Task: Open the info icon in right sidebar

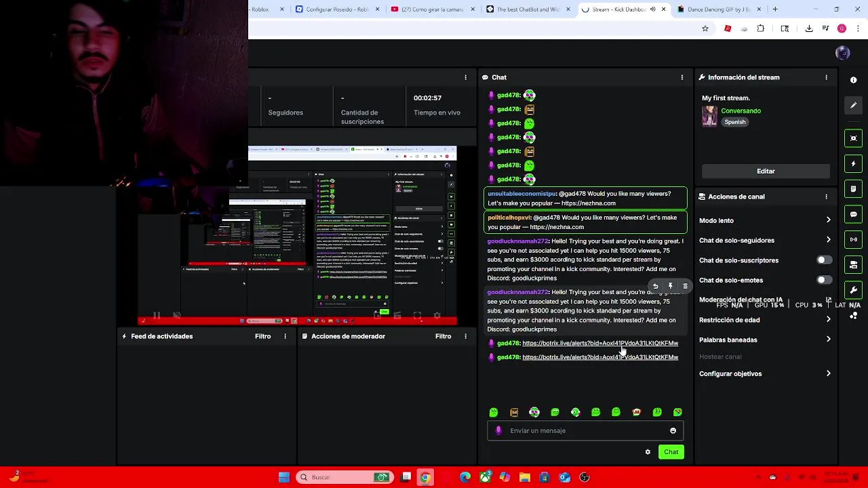Action: (x=853, y=80)
